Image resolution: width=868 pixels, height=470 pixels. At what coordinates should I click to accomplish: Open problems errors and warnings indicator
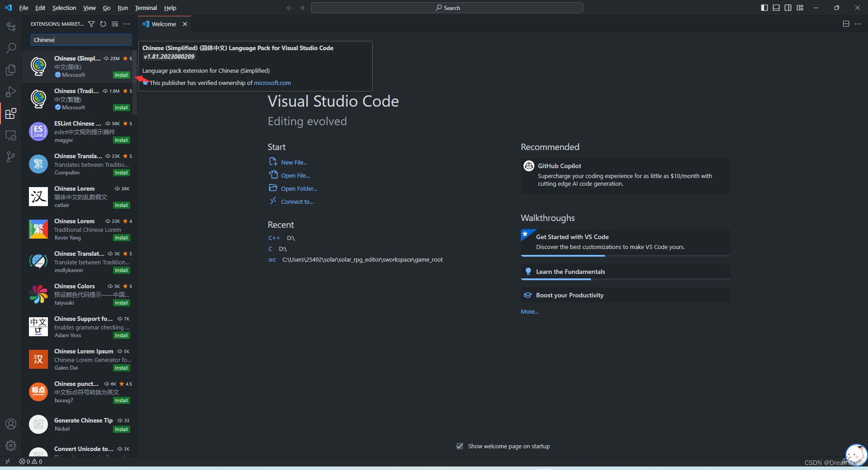tap(31, 461)
